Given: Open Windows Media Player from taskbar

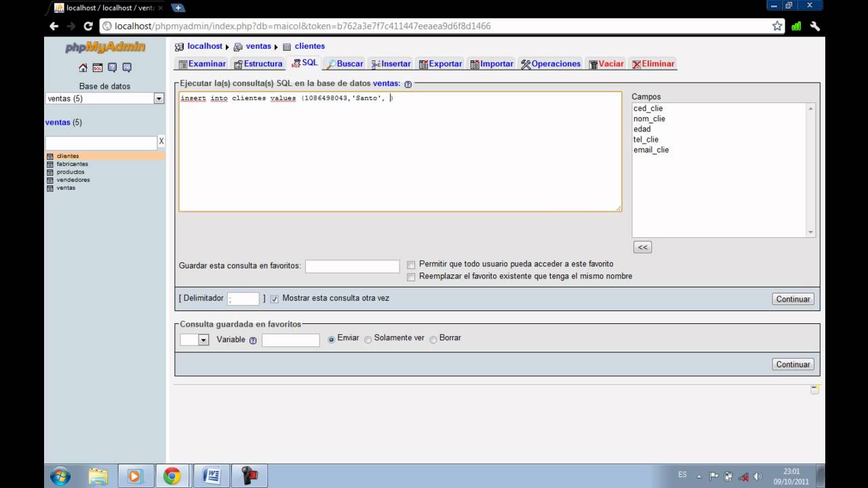Looking at the screenshot, I should (x=134, y=476).
